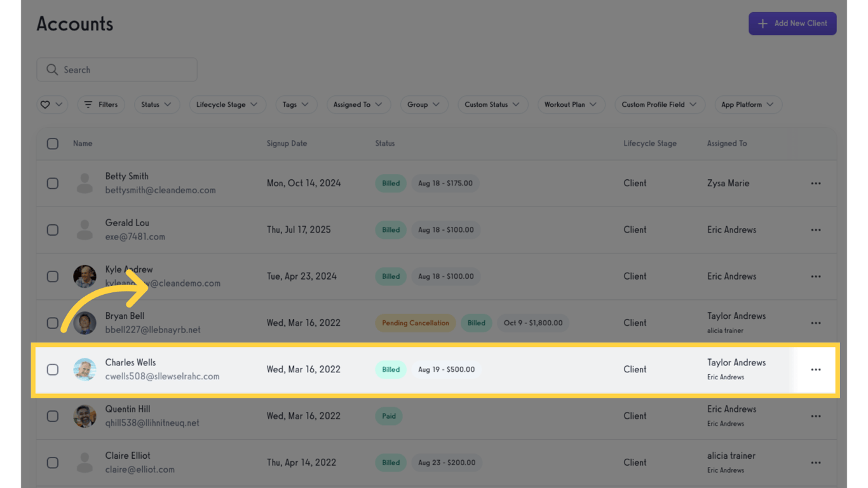Viewport: 868px width, 488px height.
Task: Open the Workout Plan filter dropdown
Action: click(x=571, y=104)
